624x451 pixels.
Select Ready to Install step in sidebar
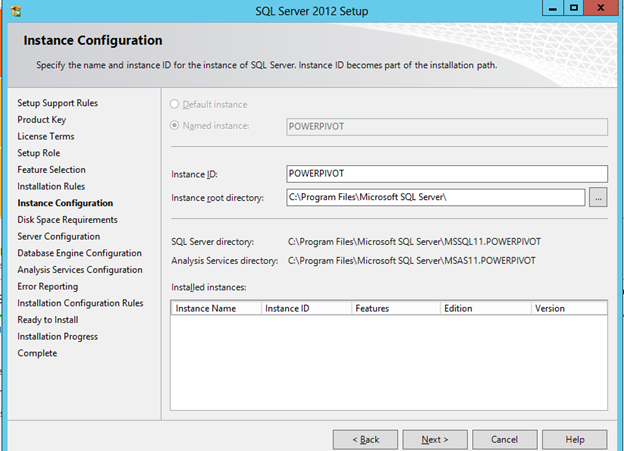click(48, 320)
